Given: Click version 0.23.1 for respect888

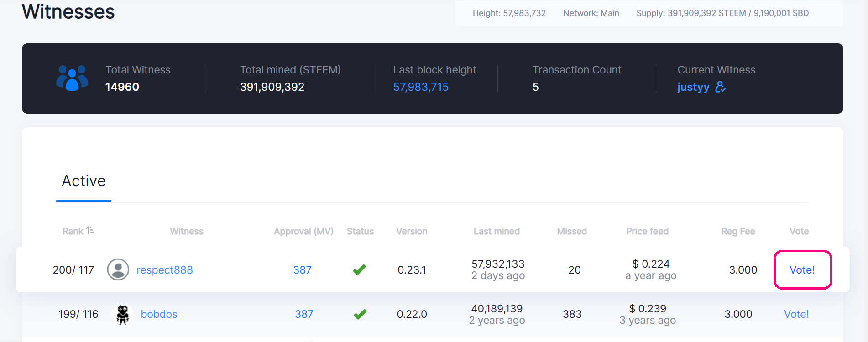Looking at the screenshot, I should click(x=412, y=270).
